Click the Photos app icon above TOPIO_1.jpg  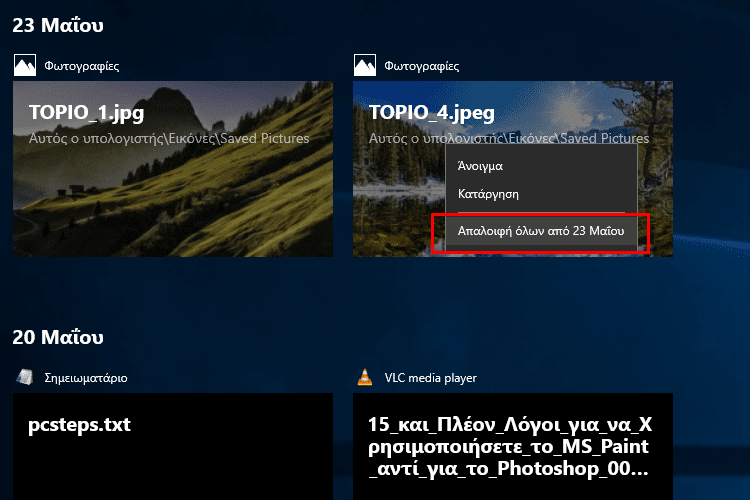coord(25,66)
